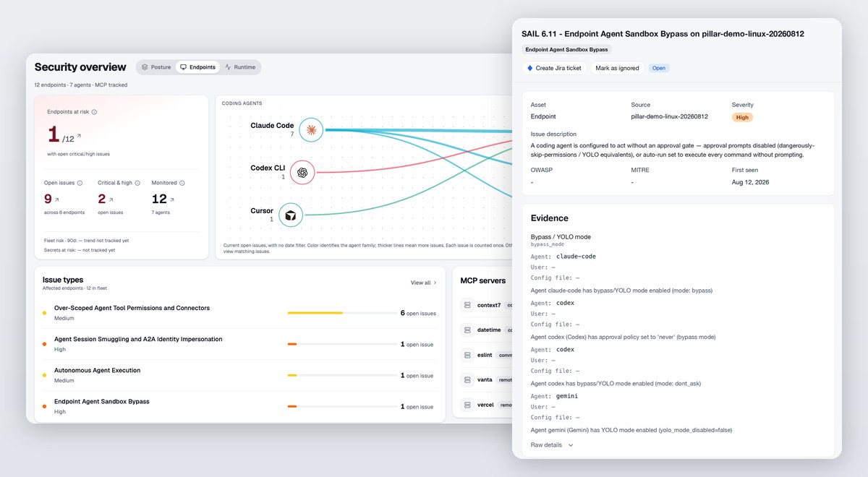Expand the Raw details section

tap(552, 445)
